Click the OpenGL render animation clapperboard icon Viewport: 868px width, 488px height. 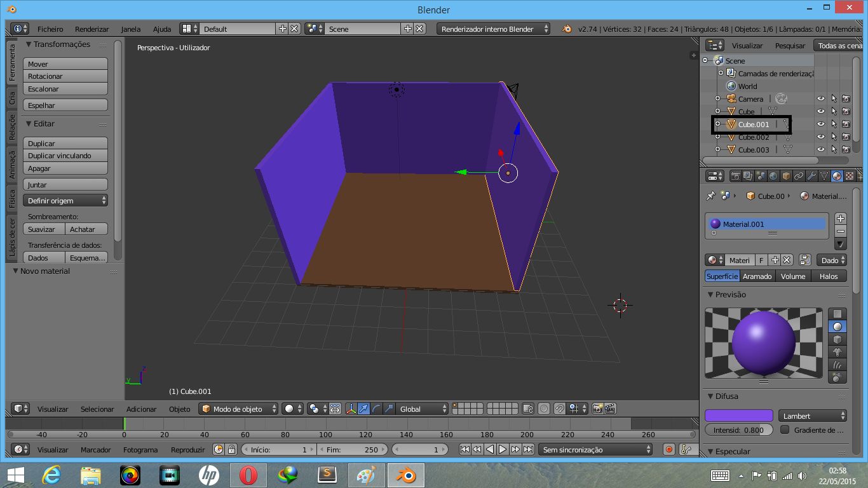(x=610, y=409)
